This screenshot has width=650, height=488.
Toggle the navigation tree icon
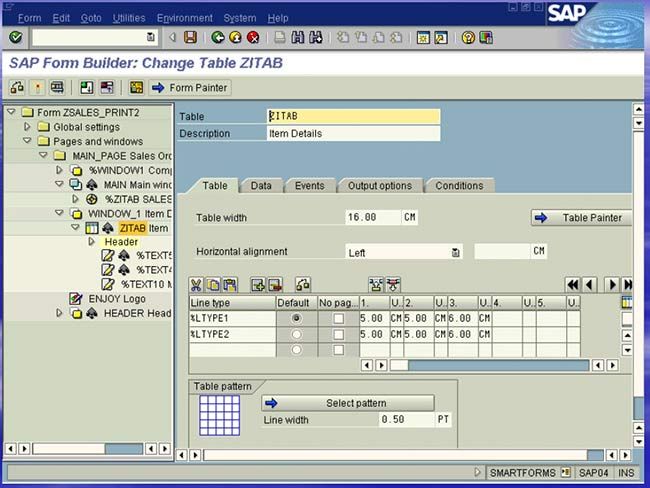(87, 87)
